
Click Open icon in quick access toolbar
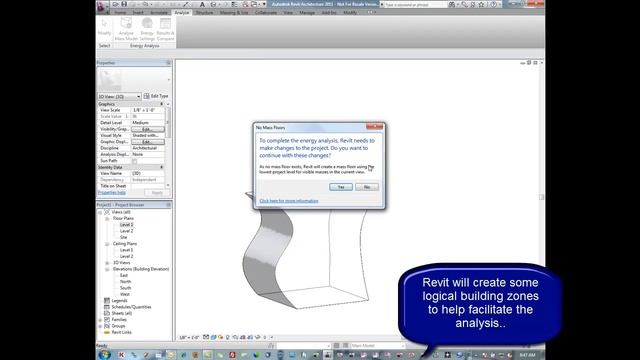click(116, 4)
